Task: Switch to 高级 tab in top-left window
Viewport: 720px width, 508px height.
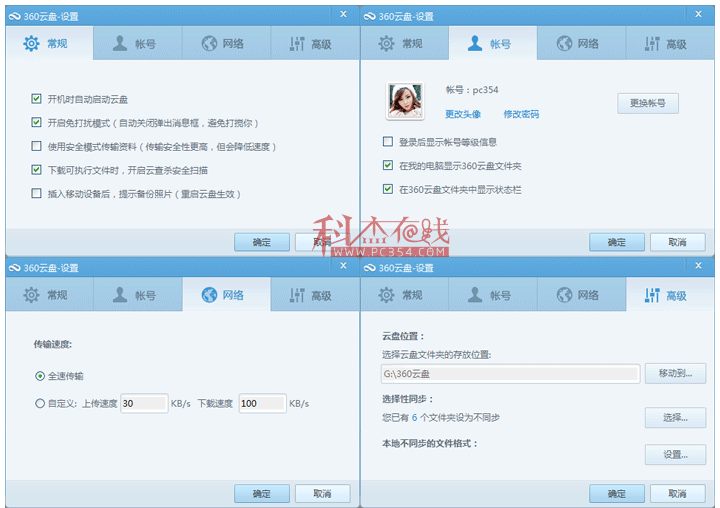Action: tap(315, 43)
